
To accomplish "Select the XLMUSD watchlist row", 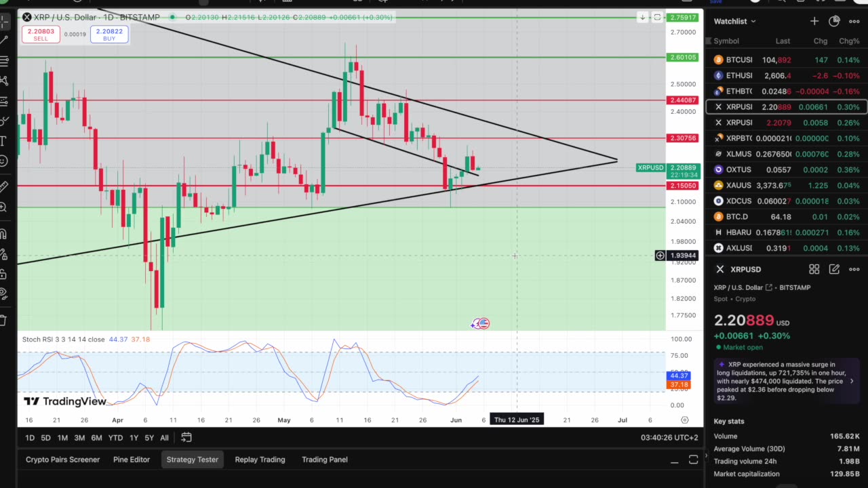I will click(x=787, y=154).
